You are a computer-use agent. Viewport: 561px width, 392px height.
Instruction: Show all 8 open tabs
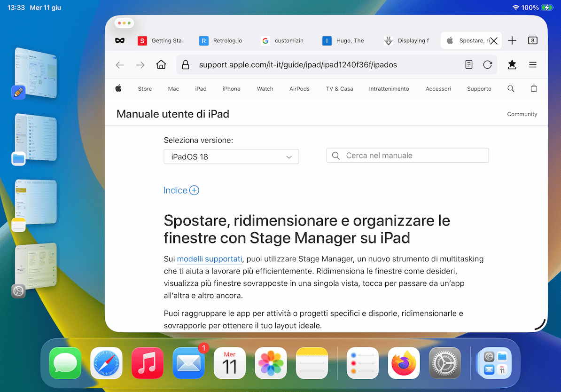pos(532,40)
